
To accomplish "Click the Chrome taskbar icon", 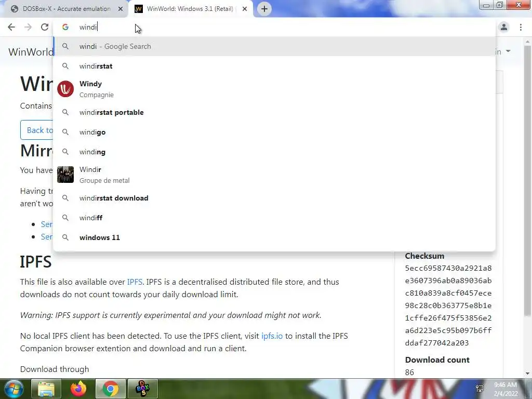I will [x=111, y=389].
